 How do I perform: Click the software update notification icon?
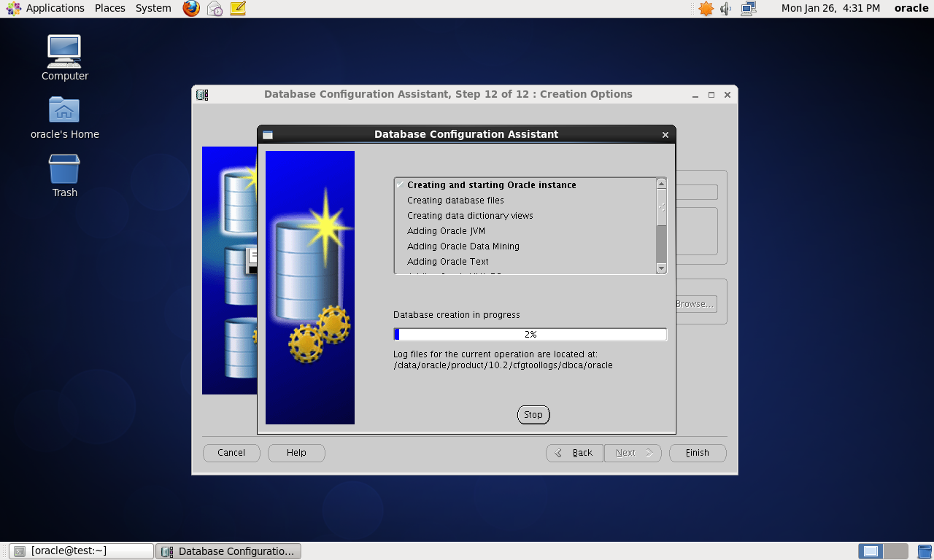tap(706, 8)
